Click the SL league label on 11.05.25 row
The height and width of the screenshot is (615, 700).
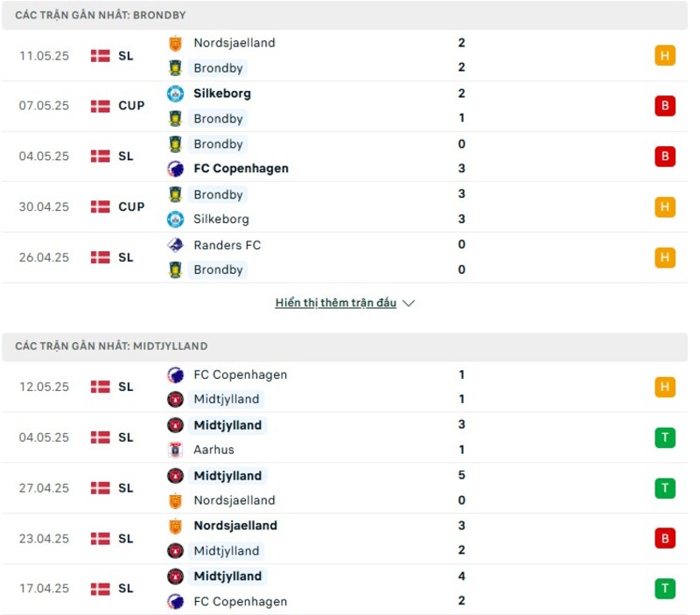pyautogui.click(x=125, y=55)
